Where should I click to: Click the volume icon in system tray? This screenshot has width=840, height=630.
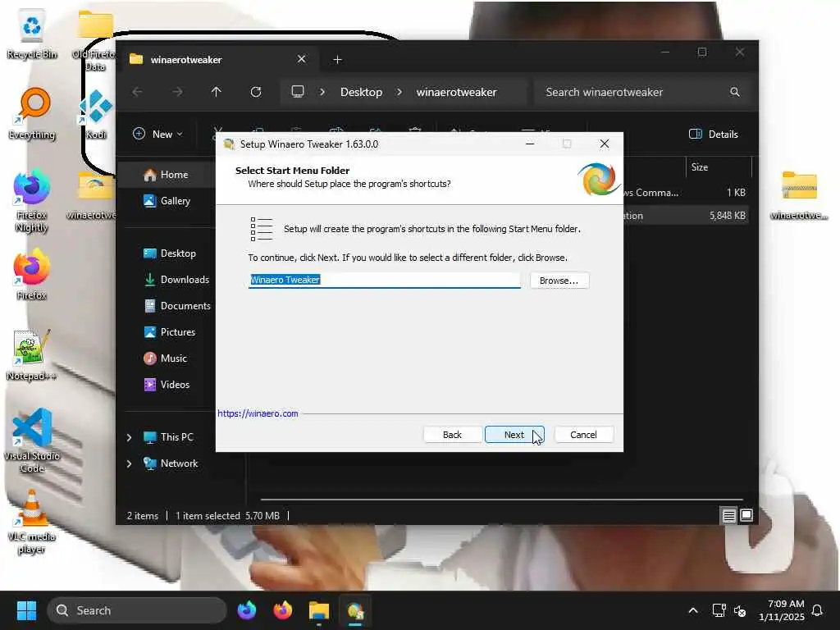pos(741,610)
